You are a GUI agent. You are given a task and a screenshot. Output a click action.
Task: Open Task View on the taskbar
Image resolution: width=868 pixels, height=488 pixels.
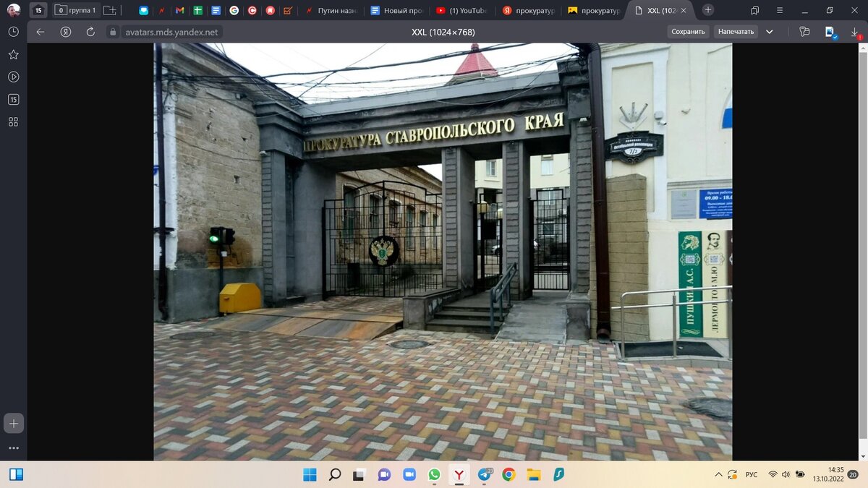pos(359,474)
